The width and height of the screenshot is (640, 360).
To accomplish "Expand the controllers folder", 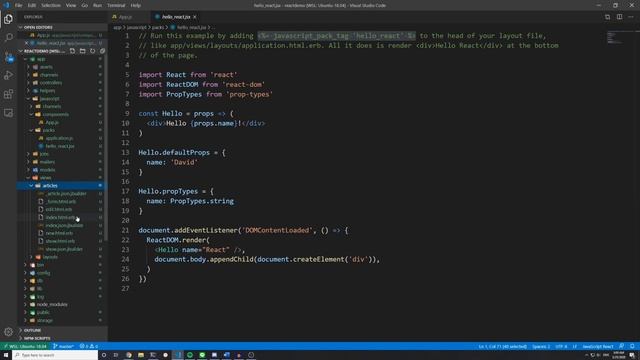I will (x=28, y=82).
